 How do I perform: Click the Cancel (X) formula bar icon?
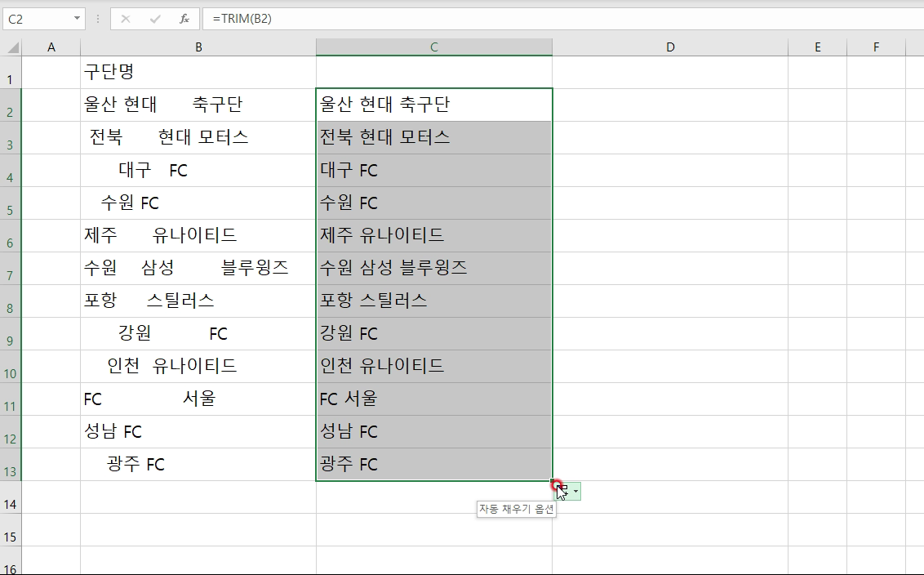point(126,19)
